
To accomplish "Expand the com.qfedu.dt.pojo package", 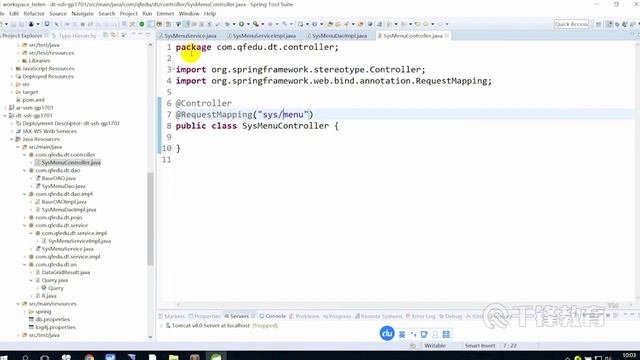I will pos(24,218).
